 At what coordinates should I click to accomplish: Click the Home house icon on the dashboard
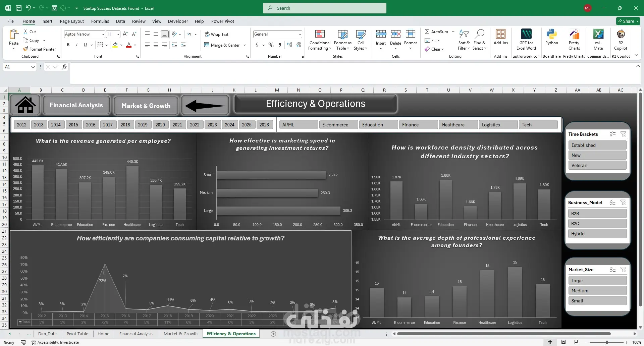(x=25, y=105)
